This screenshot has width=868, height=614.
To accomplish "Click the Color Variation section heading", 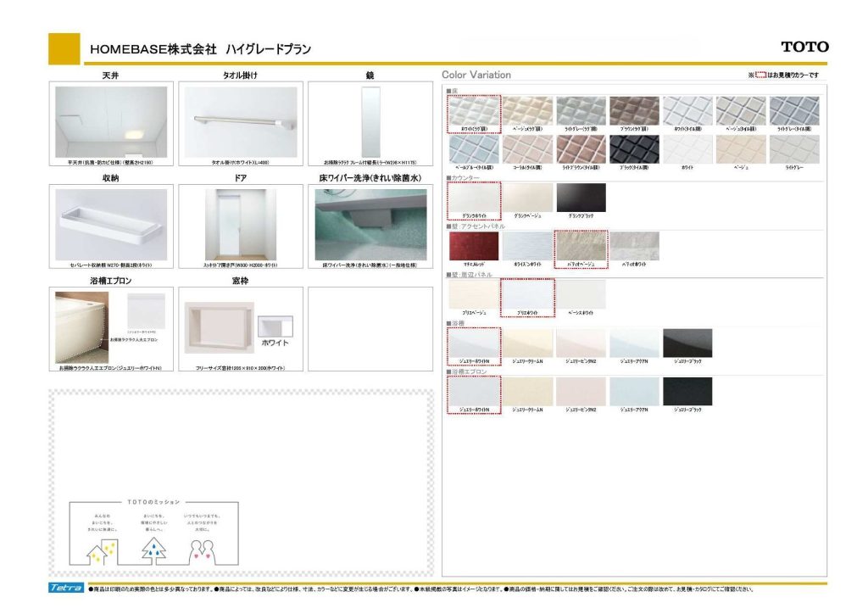I will pyautogui.click(x=476, y=75).
